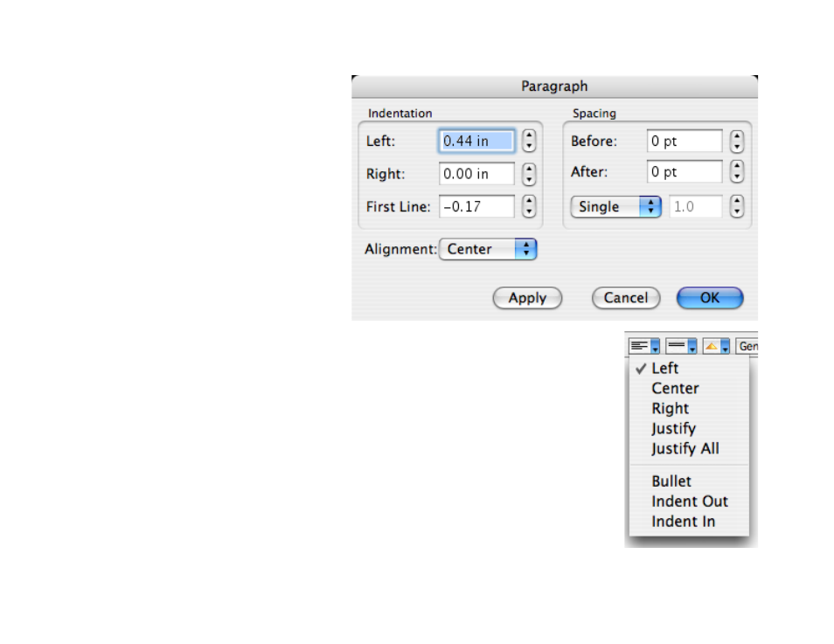Click the Gen toolbar button
This screenshot has width=834, height=644.
tap(747, 346)
